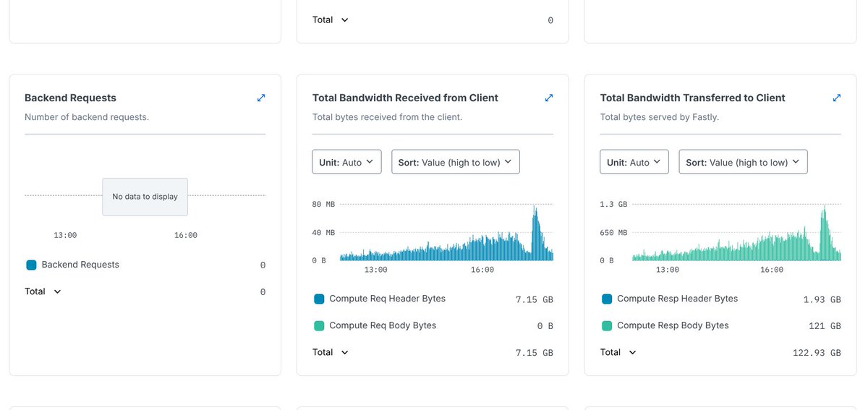
Task: Open Sort dropdown in Bandwidth Received card
Action: coord(455,162)
